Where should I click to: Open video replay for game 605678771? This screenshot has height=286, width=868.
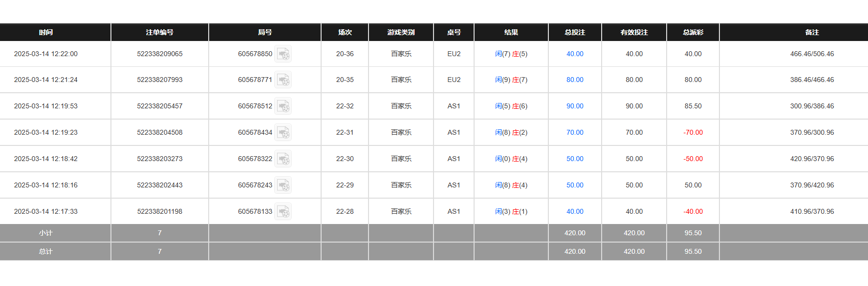(x=283, y=80)
